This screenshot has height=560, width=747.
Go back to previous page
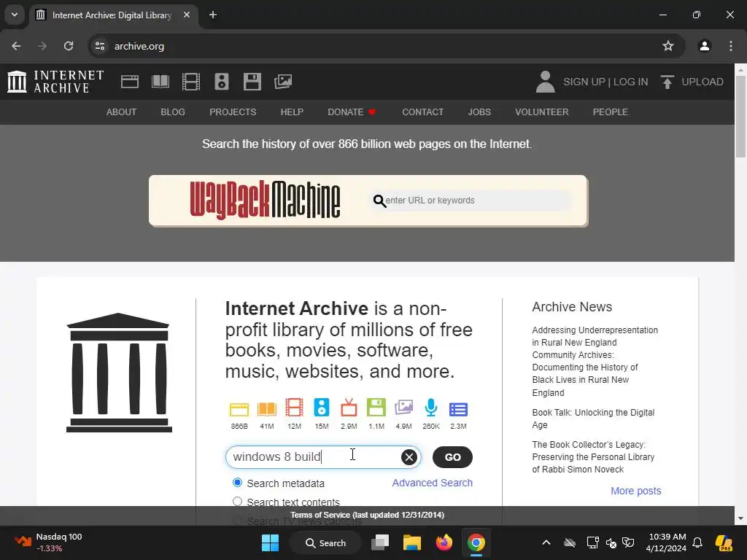[16, 46]
